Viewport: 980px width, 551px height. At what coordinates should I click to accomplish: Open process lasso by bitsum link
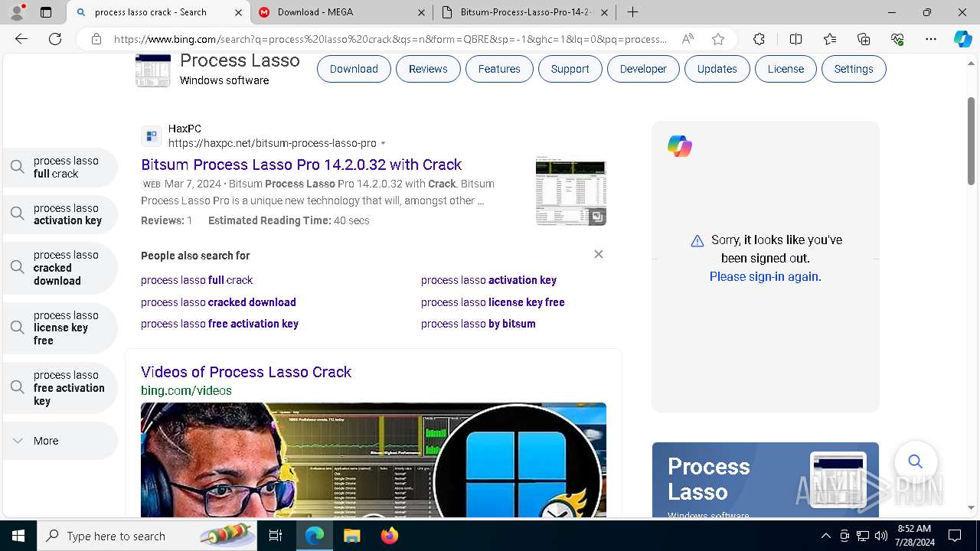click(x=479, y=324)
